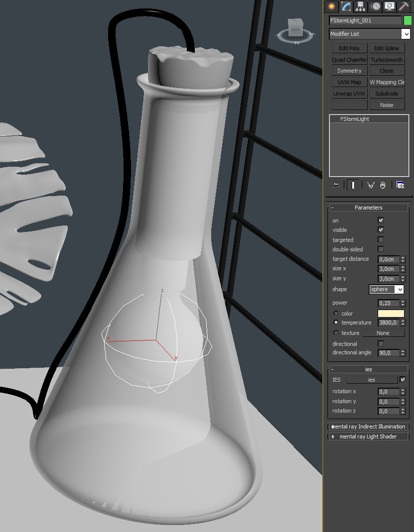Open the Modifier List dropdown

coord(369,34)
